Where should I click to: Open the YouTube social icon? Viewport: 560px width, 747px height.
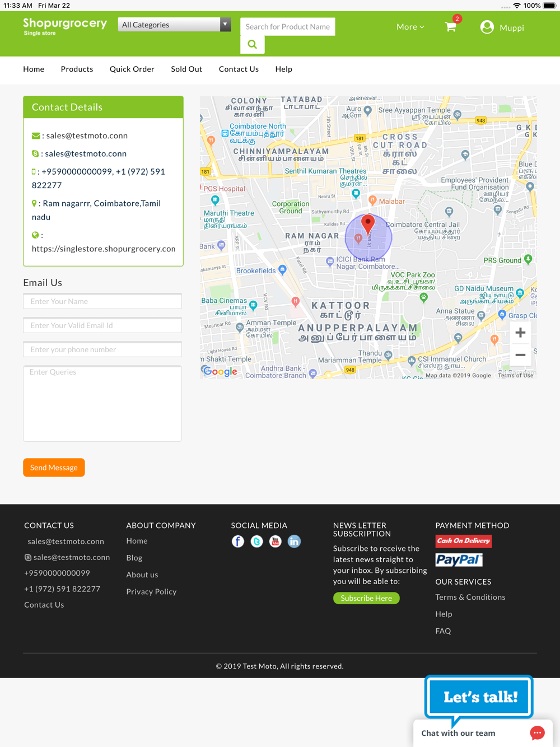click(275, 541)
